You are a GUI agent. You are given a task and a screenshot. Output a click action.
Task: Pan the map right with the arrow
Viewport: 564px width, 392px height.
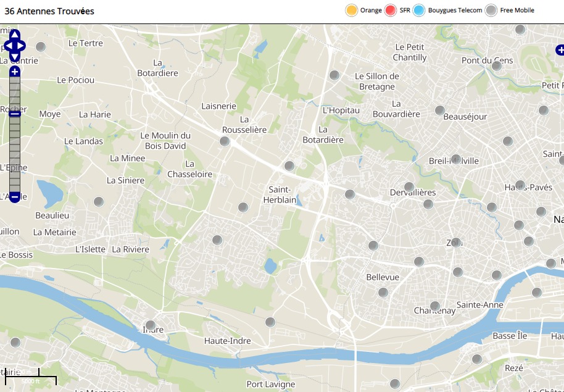[x=22, y=46]
